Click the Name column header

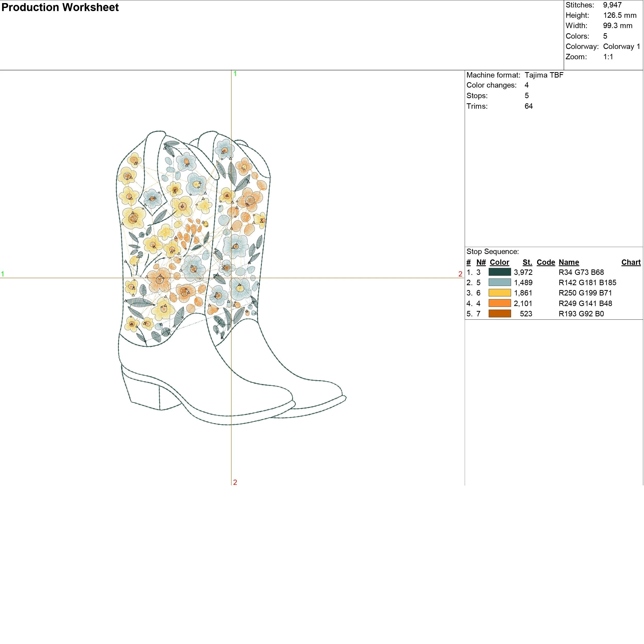pos(569,262)
